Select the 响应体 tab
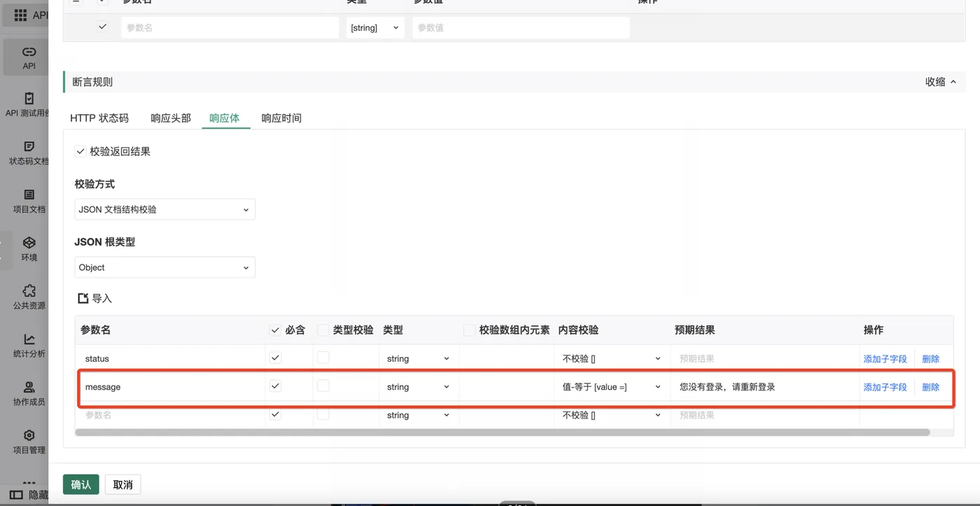This screenshot has height=506, width=980. click(x=225, y=118)
